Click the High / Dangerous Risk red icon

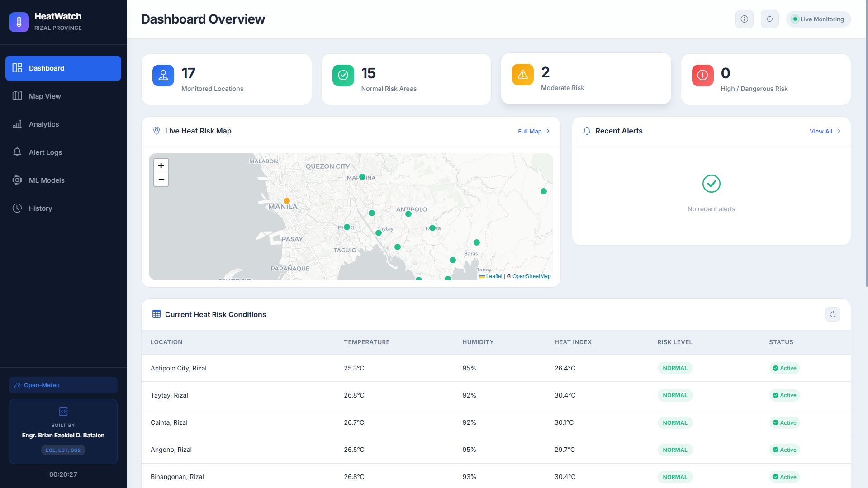click(702, 76)
